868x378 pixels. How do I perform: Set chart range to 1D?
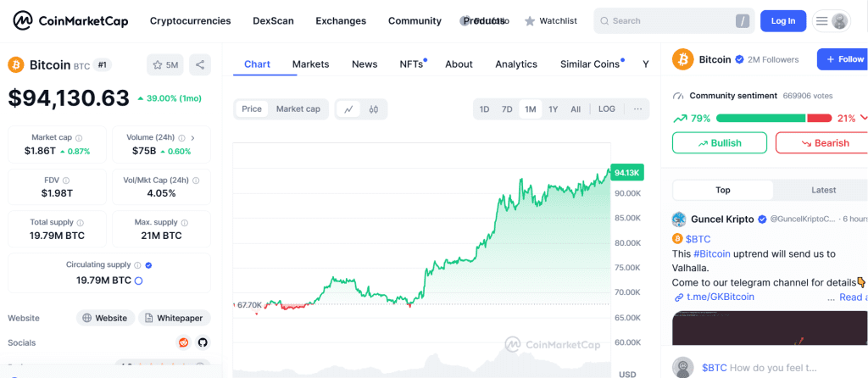pos(484,109)
